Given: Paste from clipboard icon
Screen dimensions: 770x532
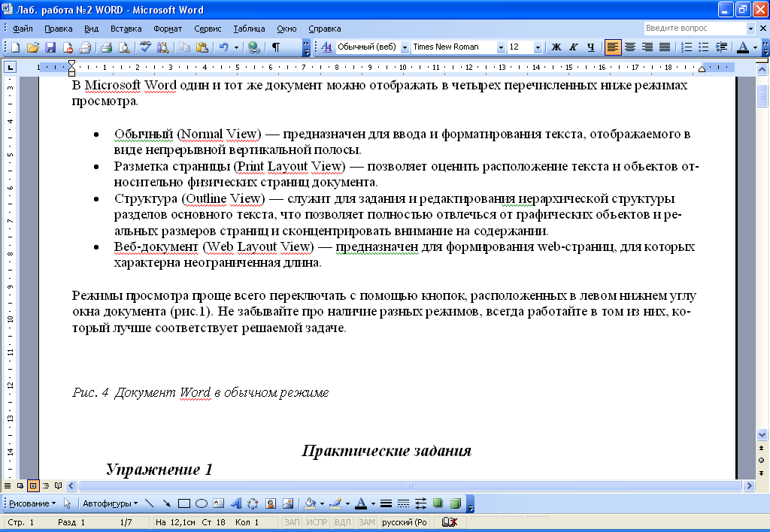Looking at the screenshot, I should [x=202, y=47].
